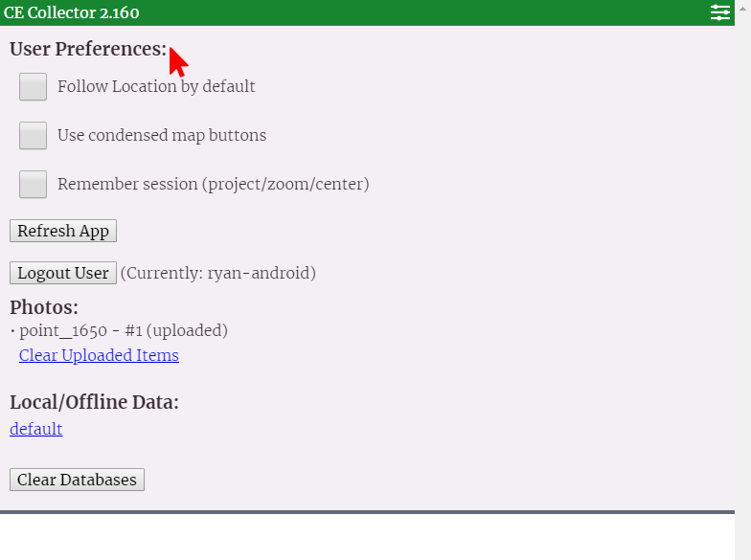
Task: Click the Clear Databases button
Action: coord(77,480)
